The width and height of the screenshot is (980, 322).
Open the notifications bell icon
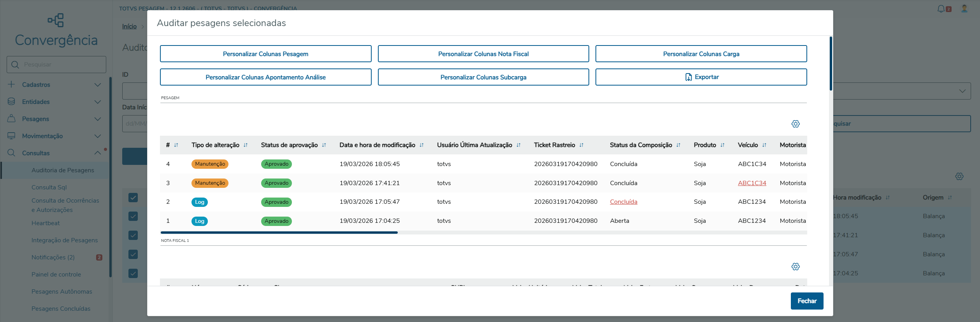coord(941,9)
